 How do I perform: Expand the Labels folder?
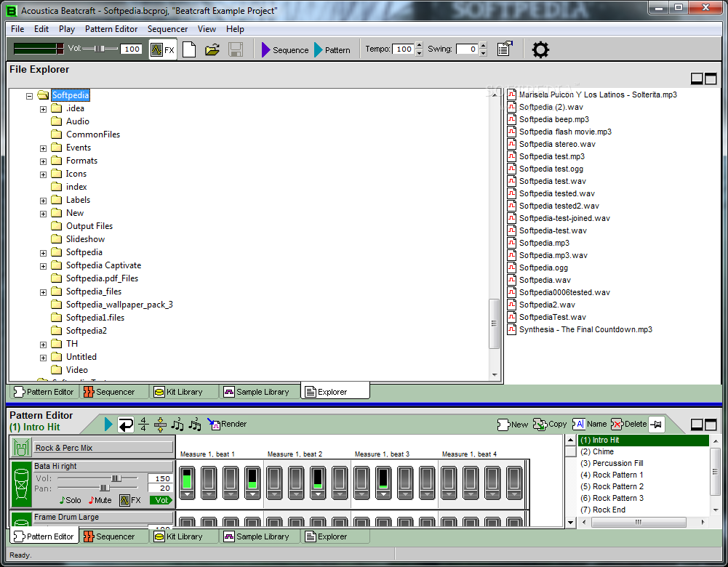tap(43, 201)
